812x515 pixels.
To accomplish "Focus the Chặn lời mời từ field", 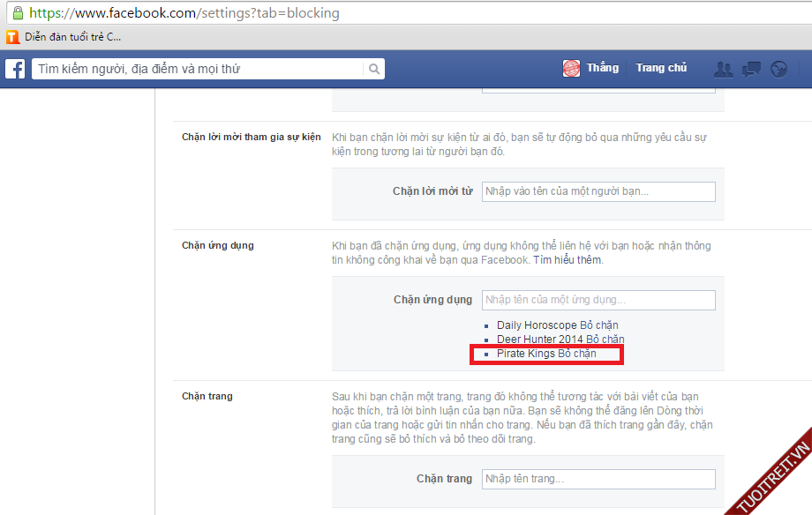I will [598, 191].
